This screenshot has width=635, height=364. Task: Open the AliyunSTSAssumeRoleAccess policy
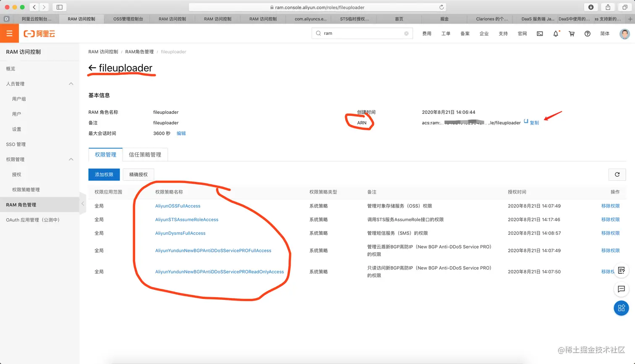[187, 220]
